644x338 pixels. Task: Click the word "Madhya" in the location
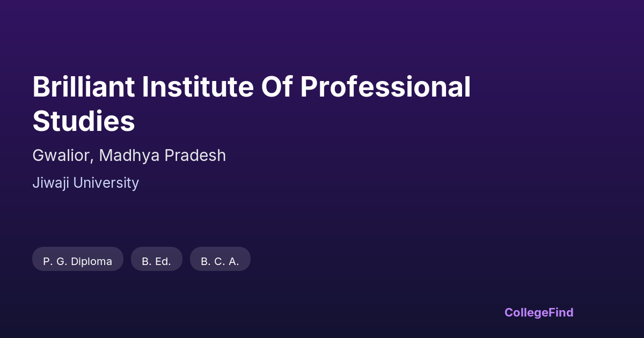tap(129, 156)
